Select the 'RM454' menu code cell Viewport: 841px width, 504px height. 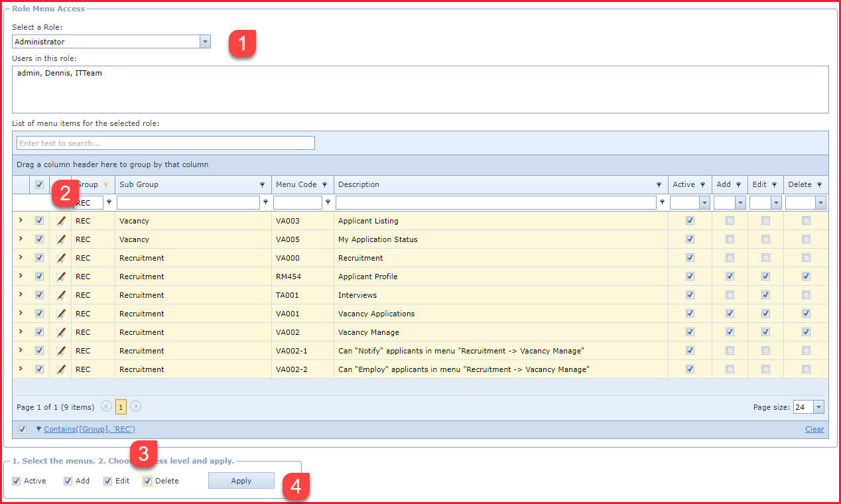[302, 277]
